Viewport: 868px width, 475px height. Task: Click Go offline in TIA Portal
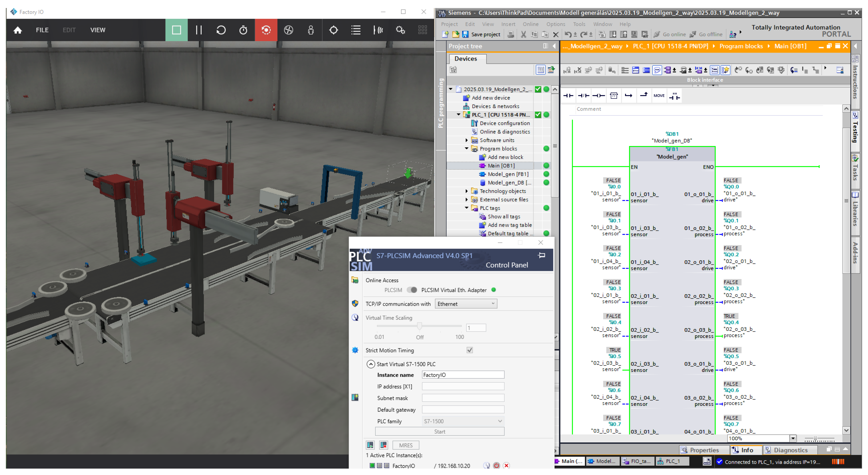706,34
